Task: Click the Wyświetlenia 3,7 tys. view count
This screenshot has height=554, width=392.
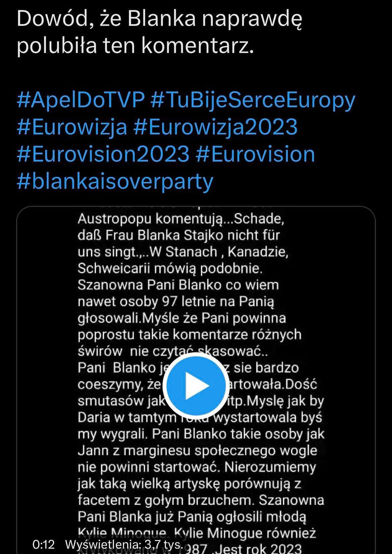Action: point(124,544)
